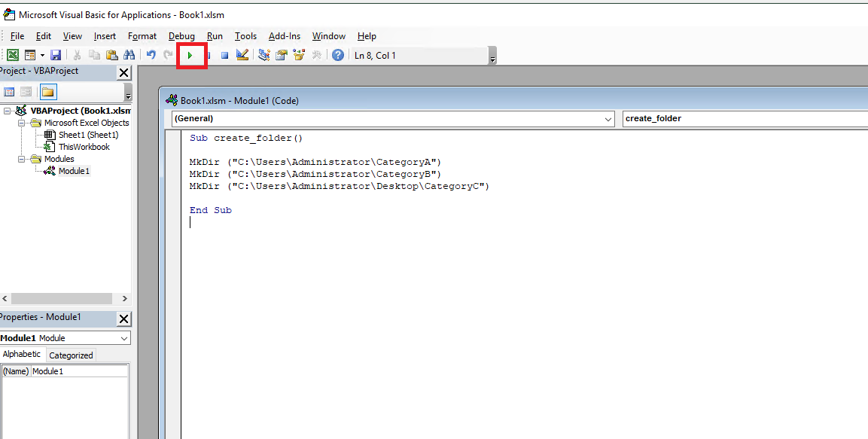Undo the last action with the toolbar arrow
Screen dimensions: 868x439
click(151, 55)
